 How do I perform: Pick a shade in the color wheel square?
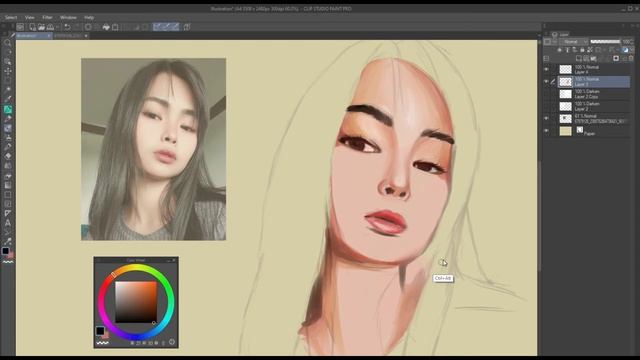pyautogui.click(x=136, y=302)
